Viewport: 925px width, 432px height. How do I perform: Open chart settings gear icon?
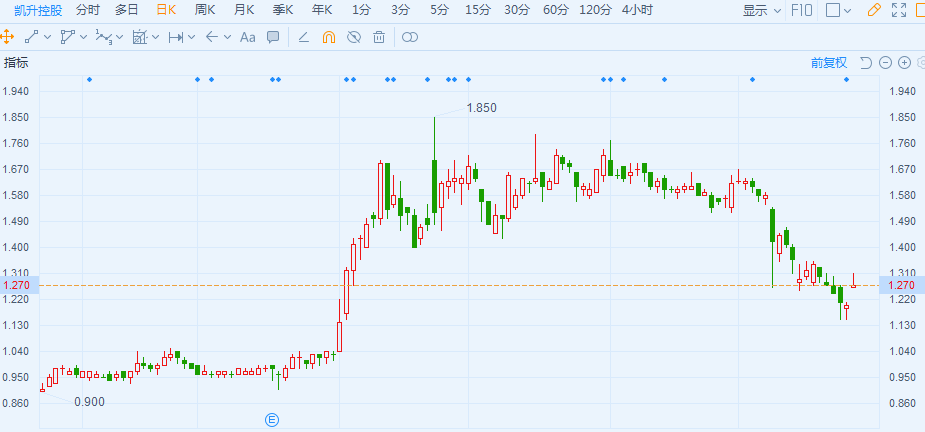(x=921, y=63)
